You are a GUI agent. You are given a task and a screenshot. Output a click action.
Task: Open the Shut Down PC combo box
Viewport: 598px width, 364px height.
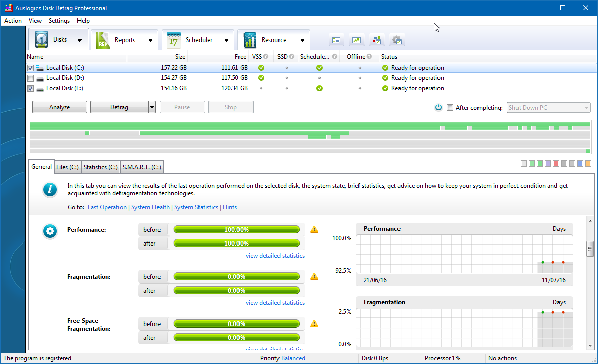pyautogui.click(x=548, y=107)
